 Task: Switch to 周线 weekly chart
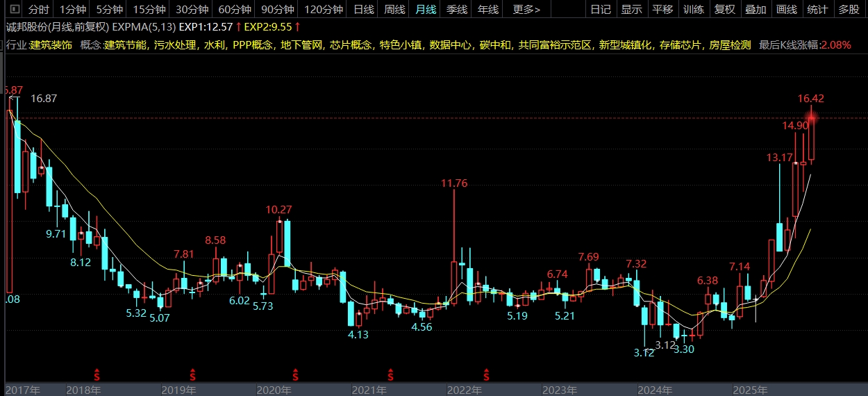[x=394, y=9]
